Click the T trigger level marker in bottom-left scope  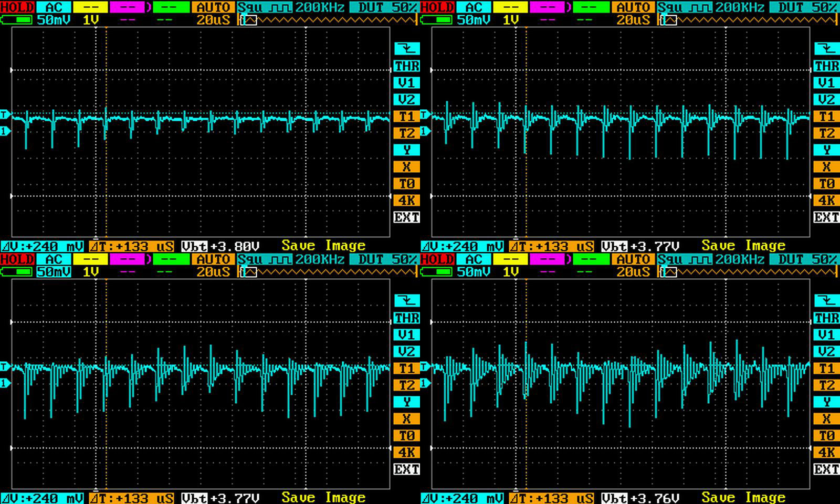coord(5,366)
